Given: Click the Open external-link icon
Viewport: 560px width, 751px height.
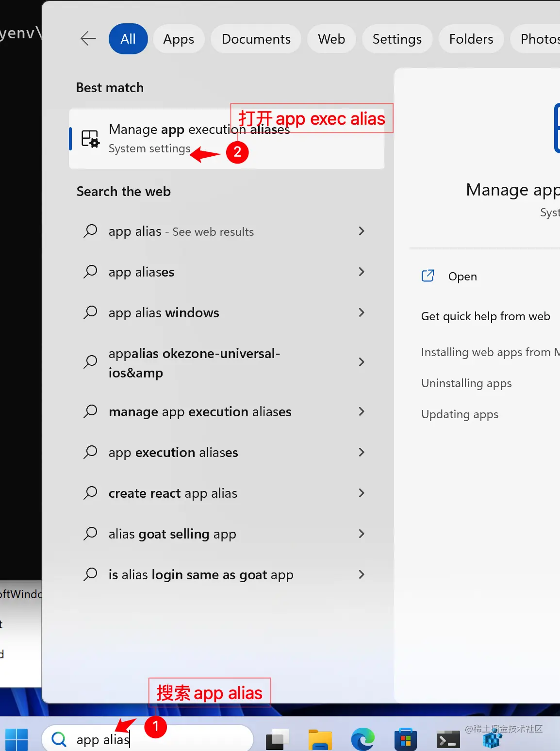Looking at the screenshot, I should tap(428, 276).
